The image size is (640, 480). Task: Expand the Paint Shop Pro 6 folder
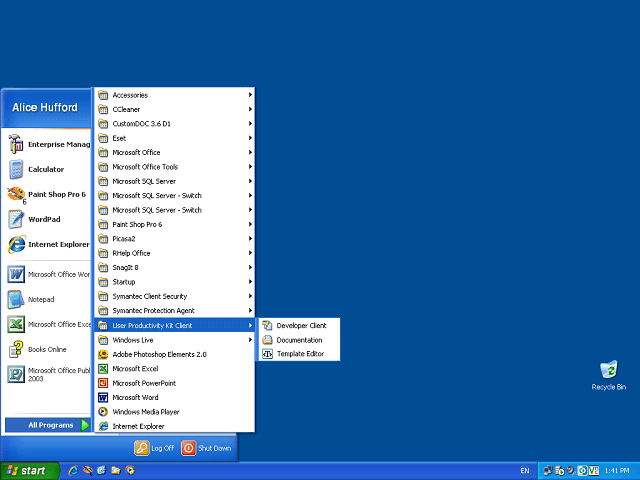coord(174,224)
